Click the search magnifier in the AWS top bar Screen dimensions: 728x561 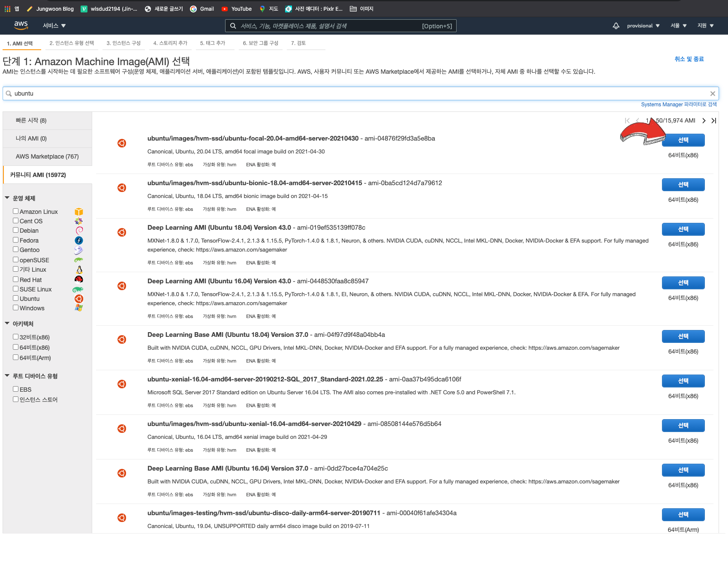233,26
